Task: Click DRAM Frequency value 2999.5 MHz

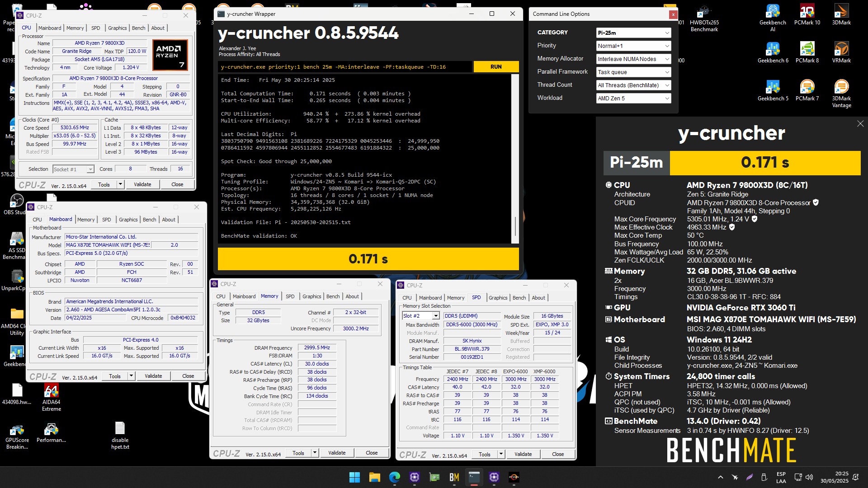Action: point(317,348)
